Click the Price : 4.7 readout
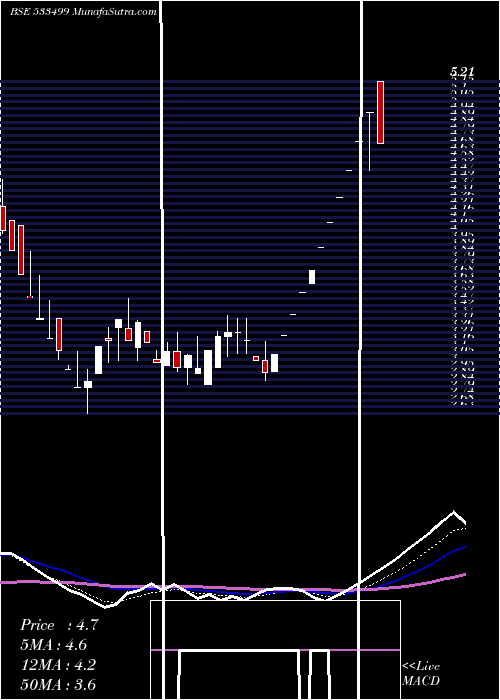Viewport: 500px width, 700px height. [59, 625]
